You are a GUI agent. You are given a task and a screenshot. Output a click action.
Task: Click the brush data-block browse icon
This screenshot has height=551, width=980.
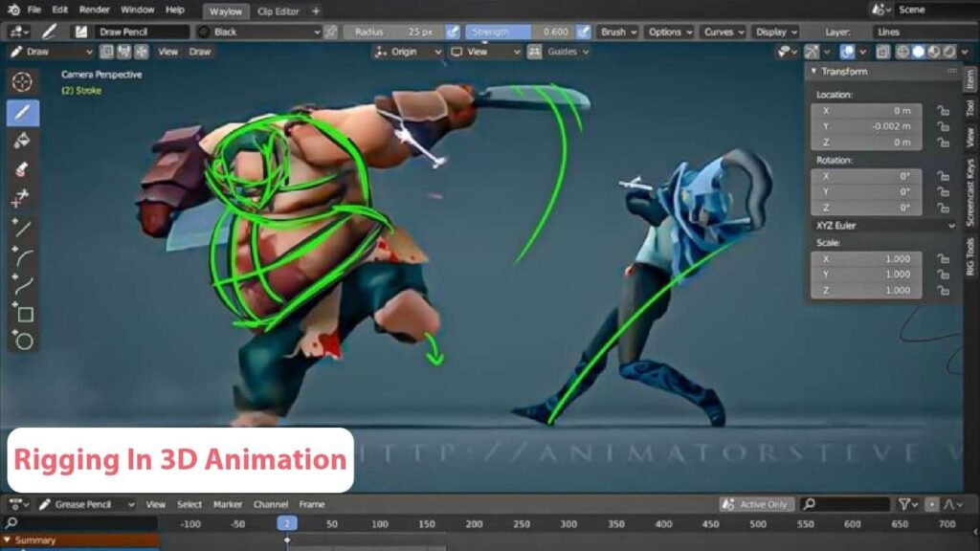tap(81, 32)
